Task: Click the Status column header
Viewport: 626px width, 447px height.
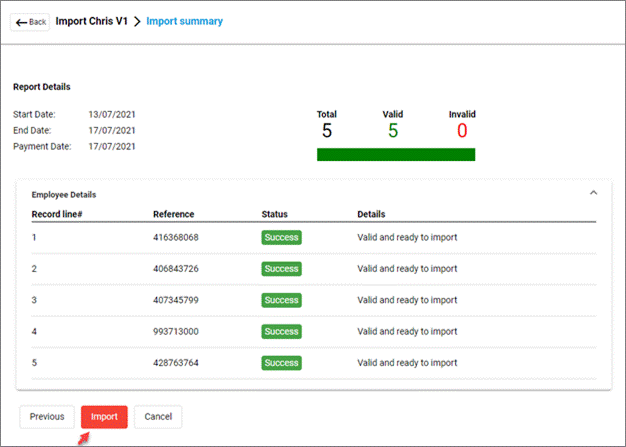Action: point(275,214)
